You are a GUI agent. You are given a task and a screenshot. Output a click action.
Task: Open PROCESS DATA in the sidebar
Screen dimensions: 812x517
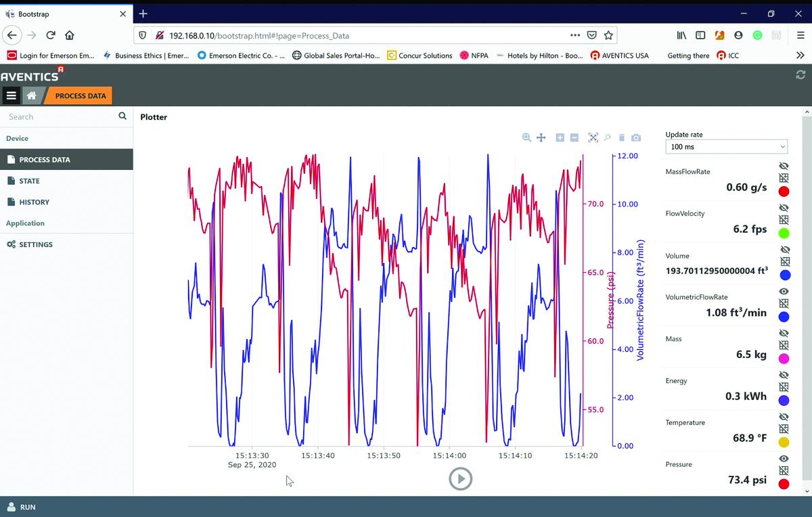point(66,160)
